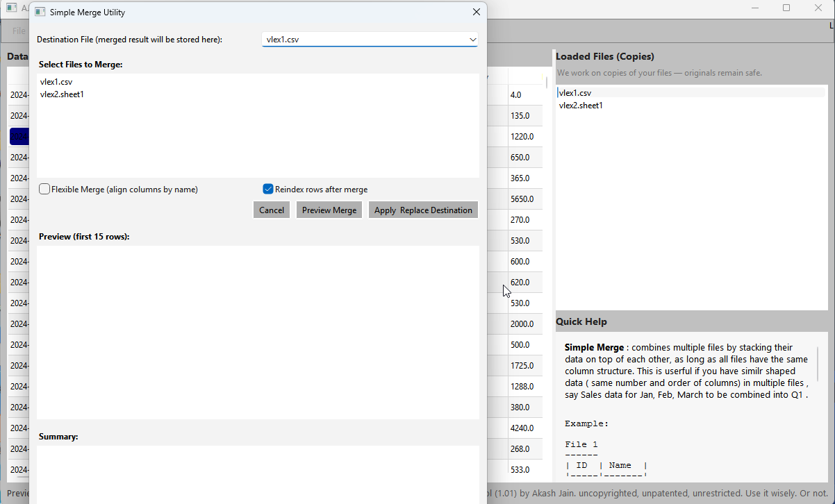Select vlex1.csv in Loaded Files panel
This screenshot has width=835, height=504.
(574, 92)
